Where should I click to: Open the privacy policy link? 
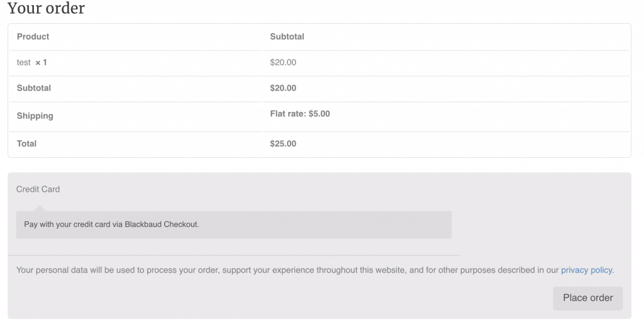click(587, 270)
